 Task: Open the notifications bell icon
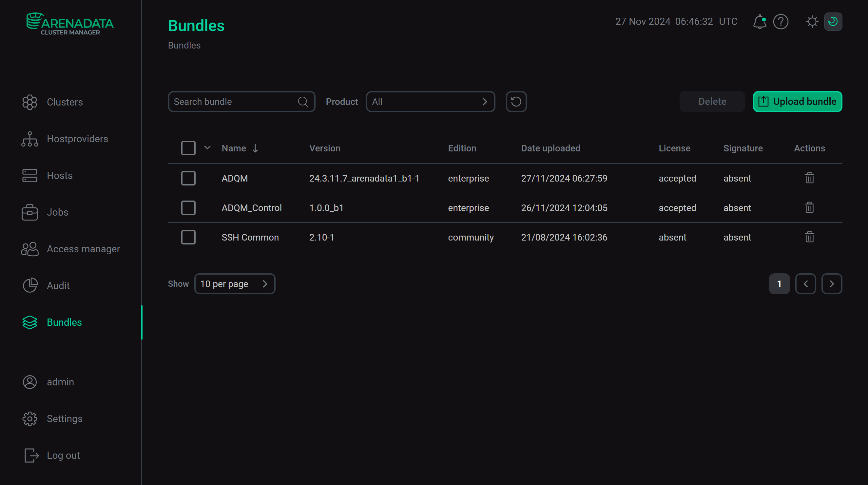click(x=760, y=22)
